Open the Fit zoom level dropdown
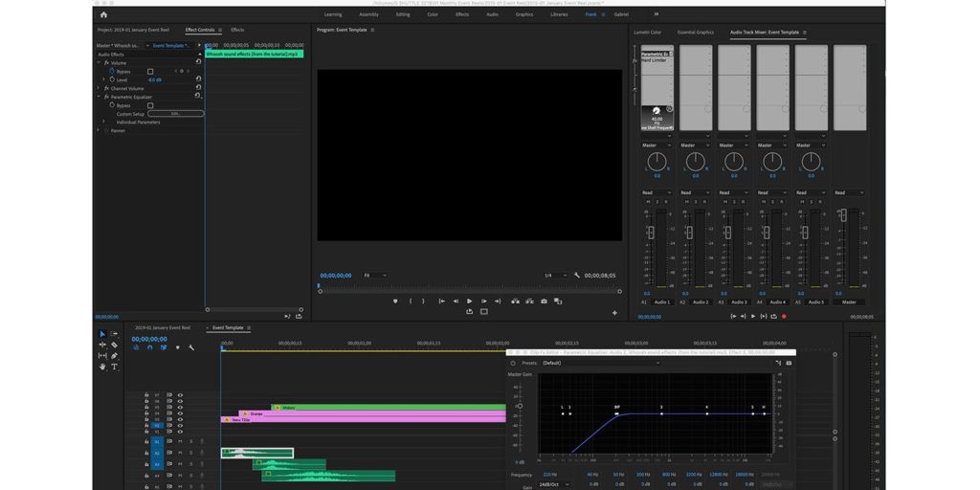This screenshot has height=490, width=980. tap(374, 276)
